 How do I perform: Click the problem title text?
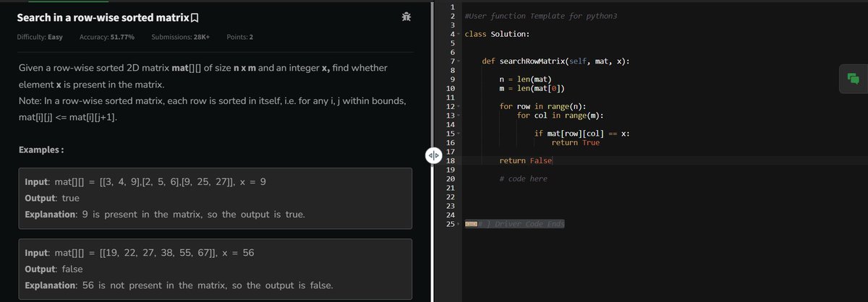click(103, 17)
